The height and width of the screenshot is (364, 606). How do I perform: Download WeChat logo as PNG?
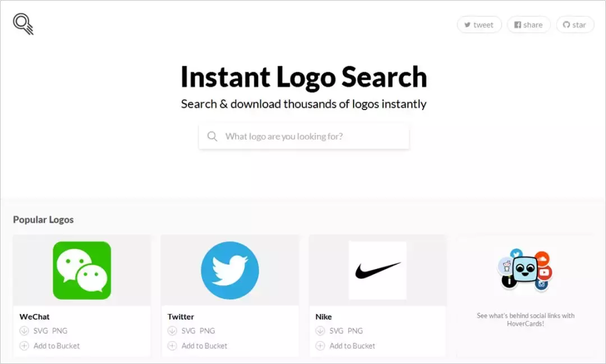coord(59,331)
